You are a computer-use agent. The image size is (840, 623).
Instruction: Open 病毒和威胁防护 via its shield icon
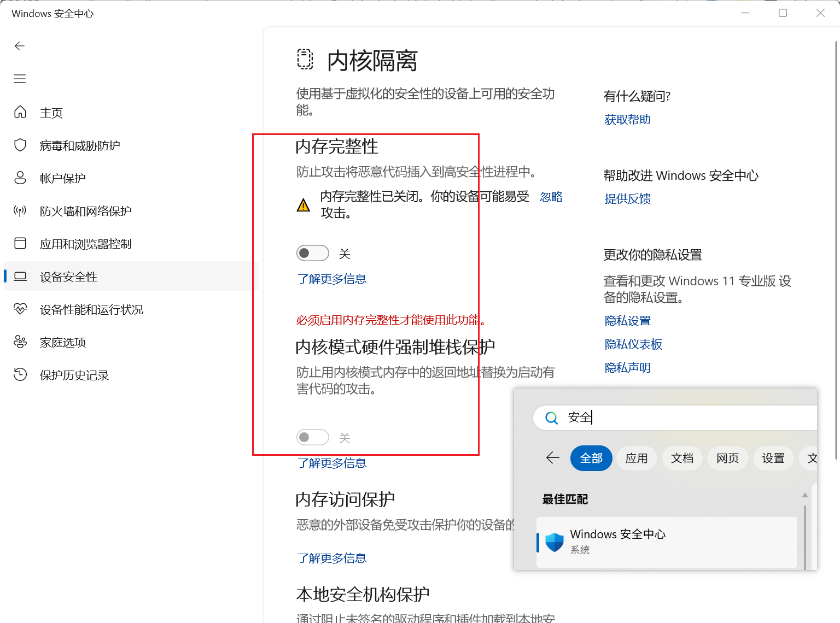20,145
